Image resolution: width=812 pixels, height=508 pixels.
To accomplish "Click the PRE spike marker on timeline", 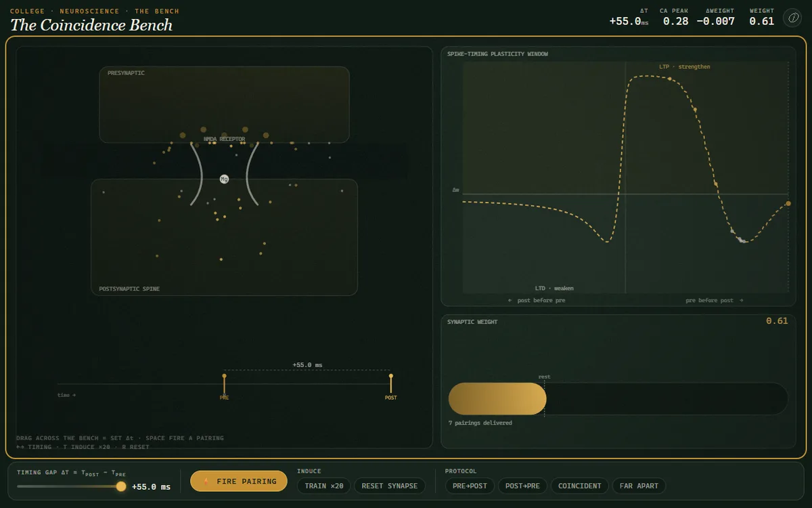I will (224, 383).
